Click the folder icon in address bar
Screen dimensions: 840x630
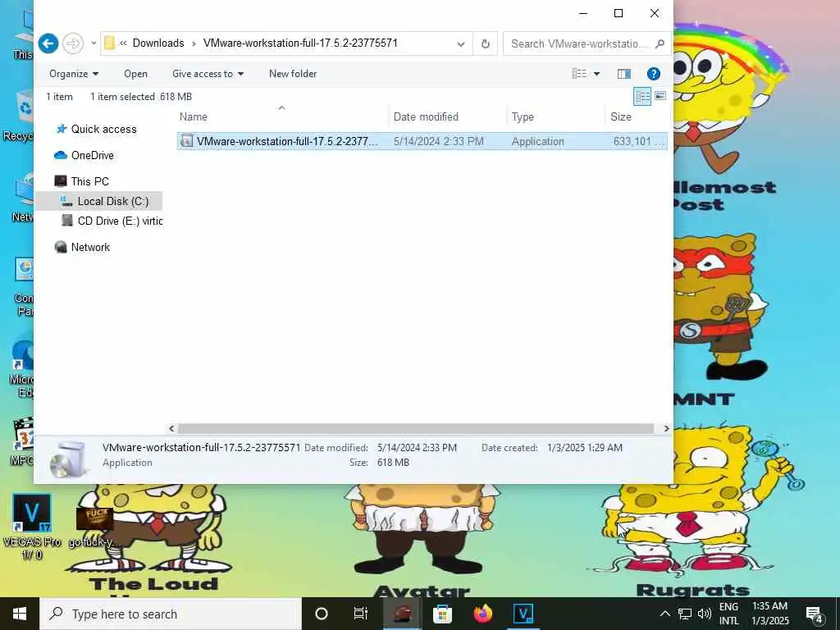coord(109,43)
